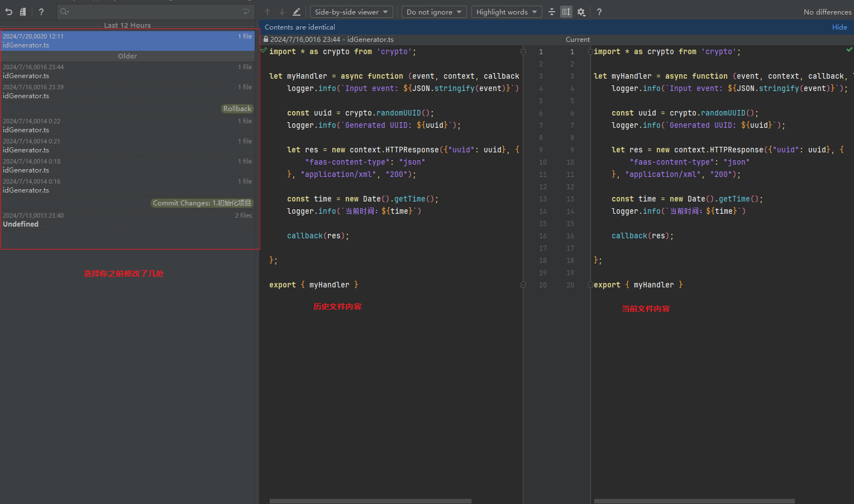Focus the revision search input field
This screenshot has width=854, height=504.
(x=155, y=12)
